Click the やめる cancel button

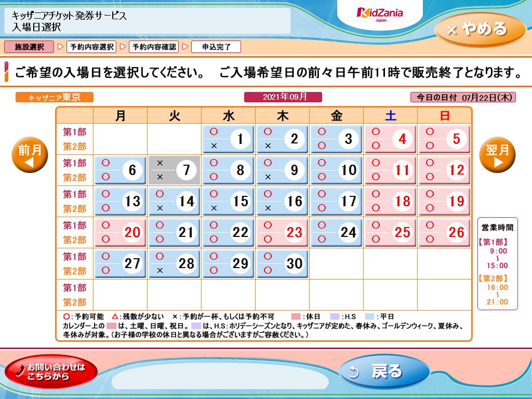point(480,30)
